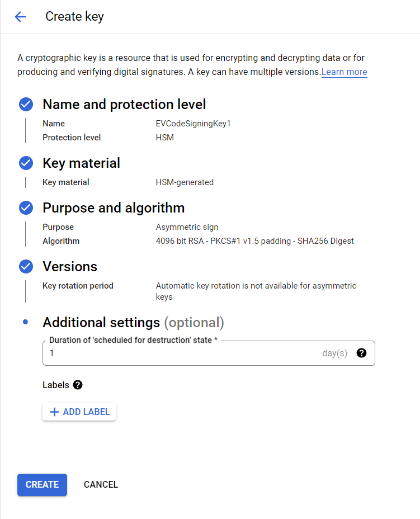Select the Key rotation period row
The height and width of the screenshot is (519, 420).
click(x=78, y=285)
